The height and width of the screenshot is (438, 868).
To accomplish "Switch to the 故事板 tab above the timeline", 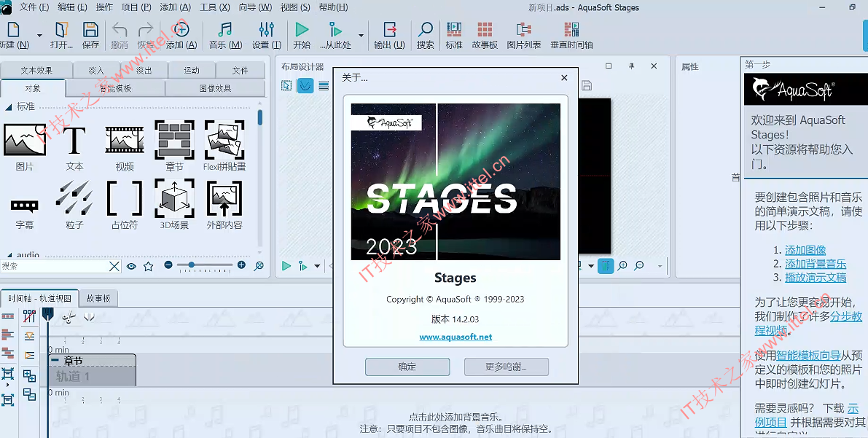I will [x=98, y=298].
